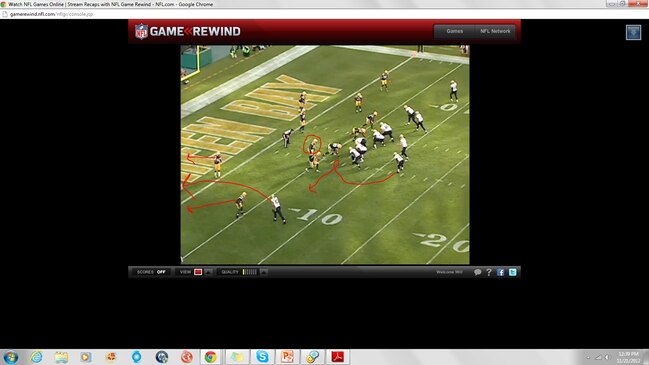Open help with the question mark icon

point(489,272)
